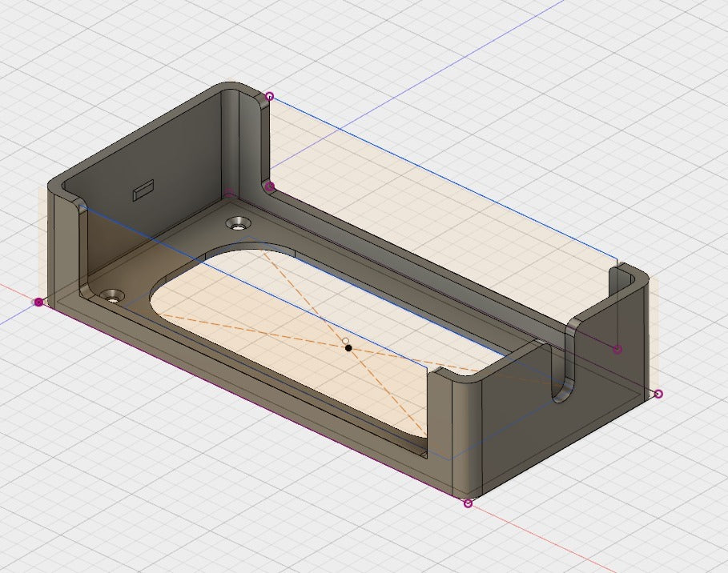
Task: Select the topmost magenta sketch point
Action: click(269, 96)
